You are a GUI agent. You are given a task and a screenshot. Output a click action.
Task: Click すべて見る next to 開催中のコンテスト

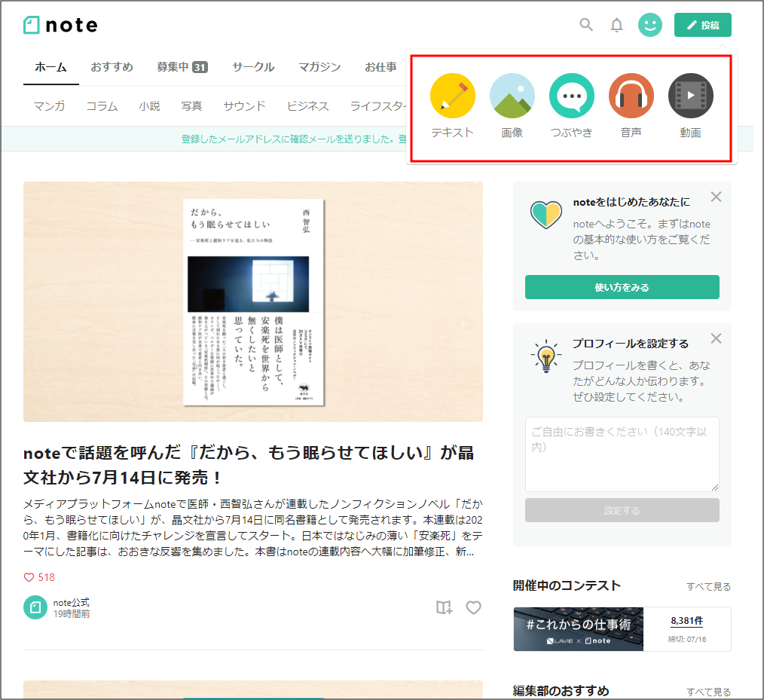point(708,586)
